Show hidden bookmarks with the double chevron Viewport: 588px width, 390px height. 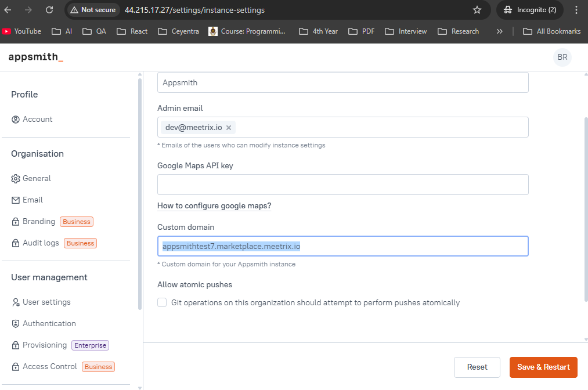(x=500, y=31)
